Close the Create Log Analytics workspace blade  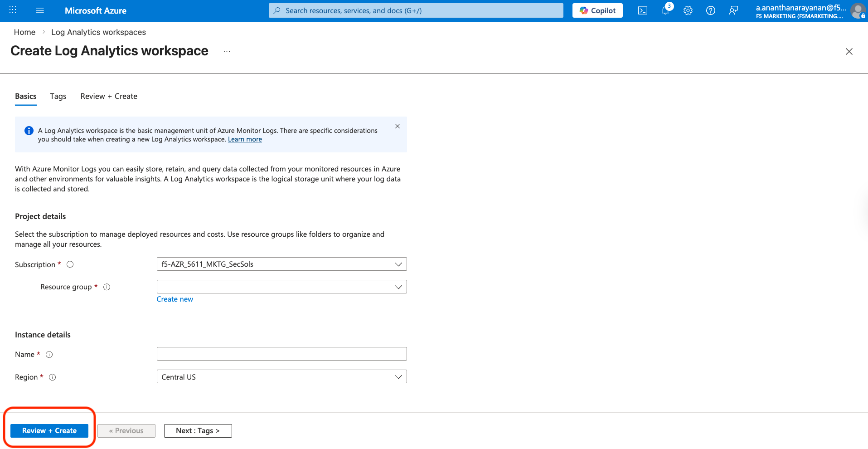[849, 52]
